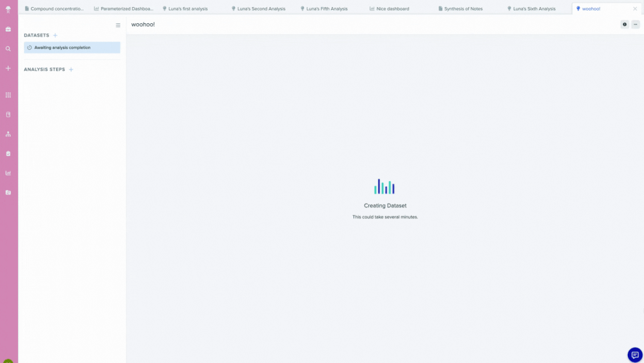Add a dataset with the DATASETS plus icon
This screenshot has width=644, height=363.
coord(55,35)
